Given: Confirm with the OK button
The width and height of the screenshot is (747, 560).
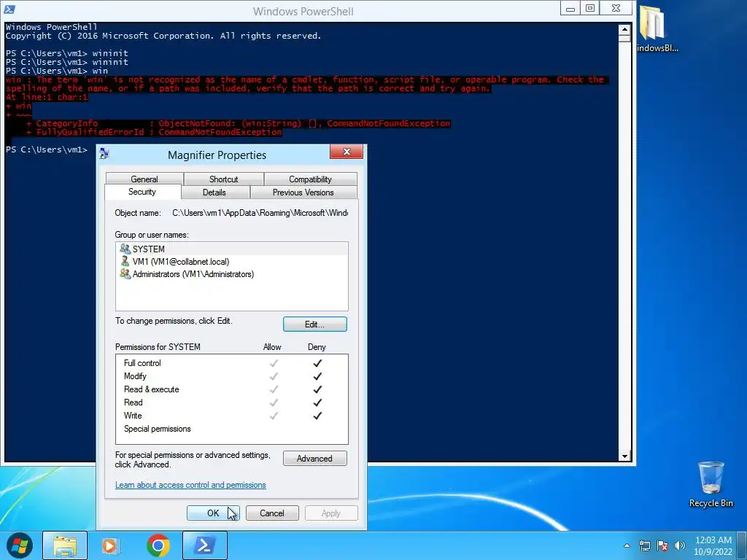Looking at the screenshot, I should (x=213, y=513).
